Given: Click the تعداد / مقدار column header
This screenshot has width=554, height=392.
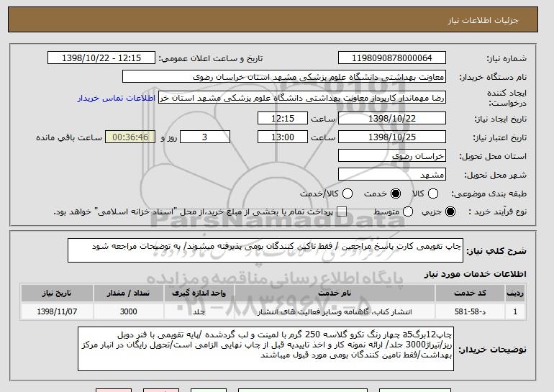Looking at the screenshot, I should [128, 293].
